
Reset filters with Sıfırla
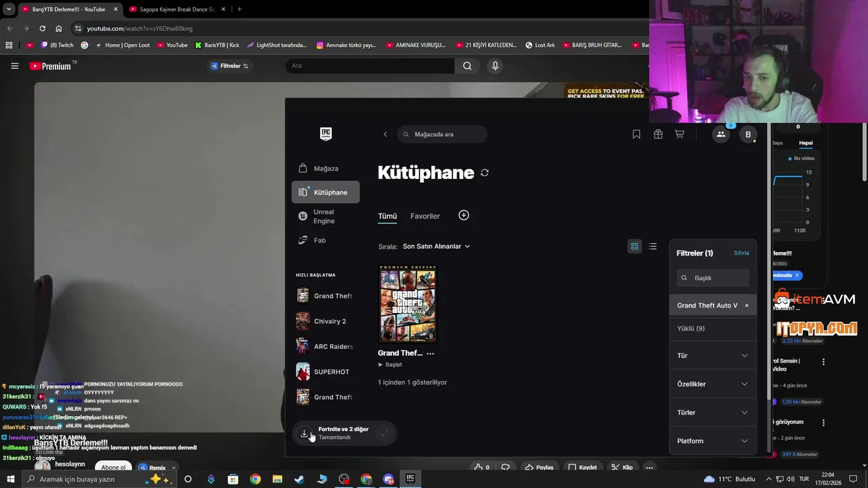pos(741,253)
